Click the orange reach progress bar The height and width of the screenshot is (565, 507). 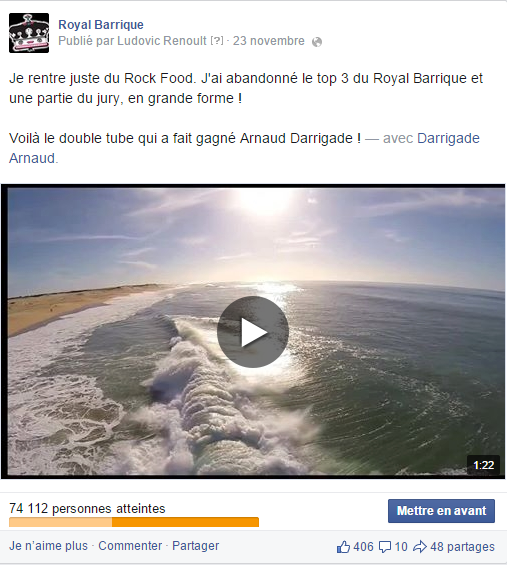tap(134, 522)
